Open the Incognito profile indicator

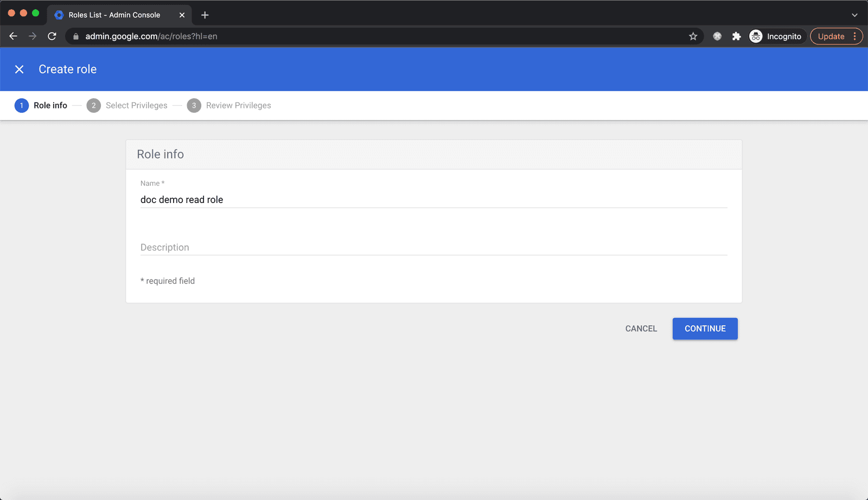[x=776, y=36]
